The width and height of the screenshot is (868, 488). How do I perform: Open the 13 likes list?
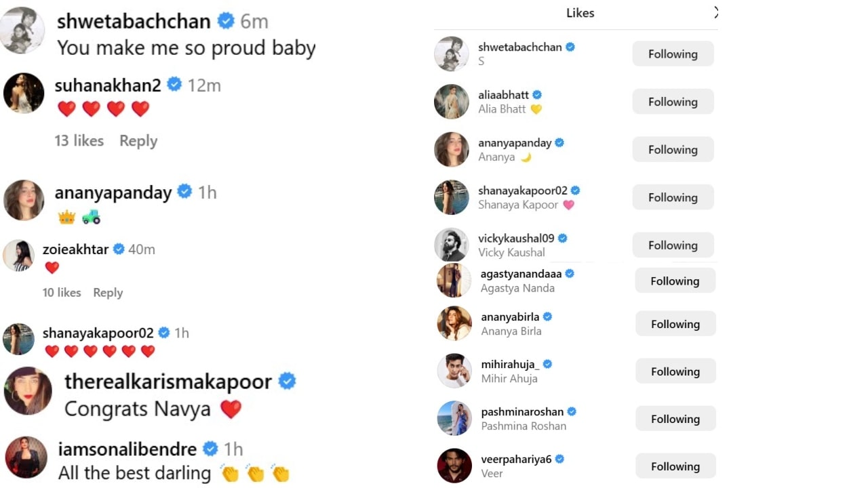point(78,141)
